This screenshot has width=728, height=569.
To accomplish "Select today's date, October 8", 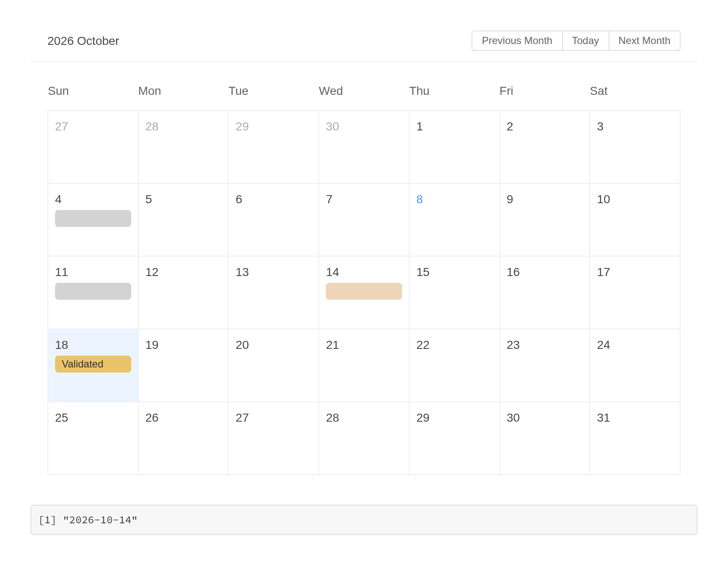I will coord(454,220).
